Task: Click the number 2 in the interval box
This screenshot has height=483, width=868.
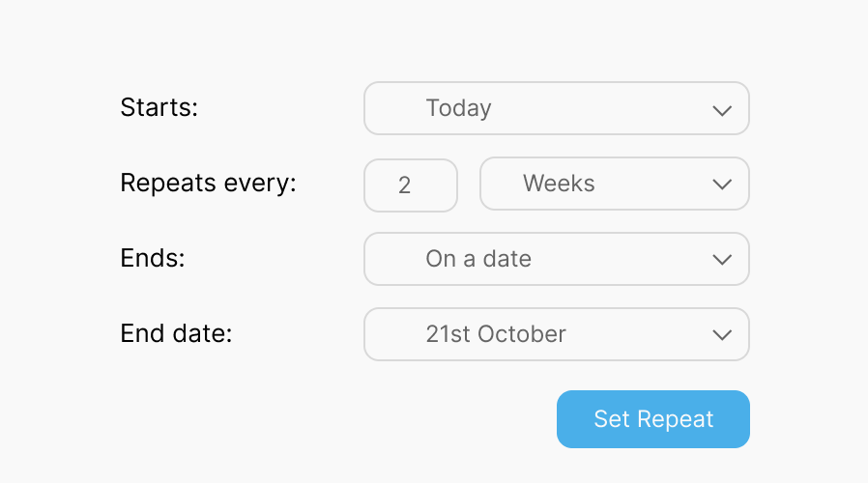Action: 404,185
